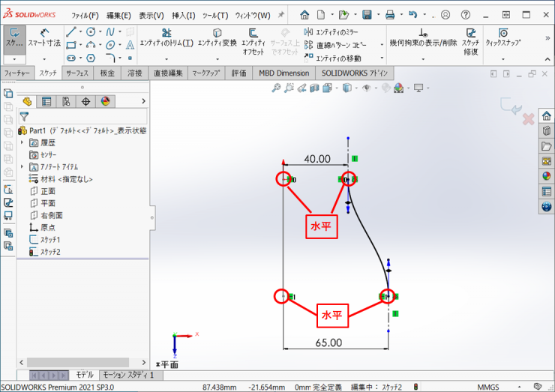Click the 40.00 dimension in the sketch

pos(316,159)
